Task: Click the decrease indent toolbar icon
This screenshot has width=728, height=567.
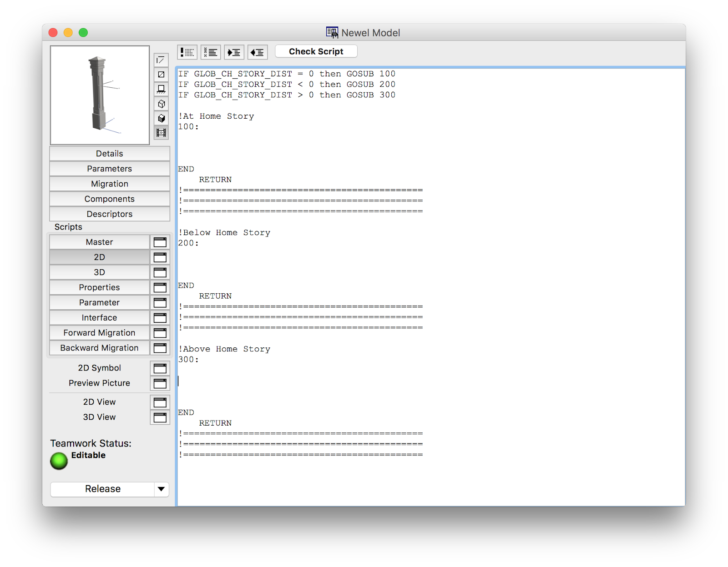Action: pos(258,52)
